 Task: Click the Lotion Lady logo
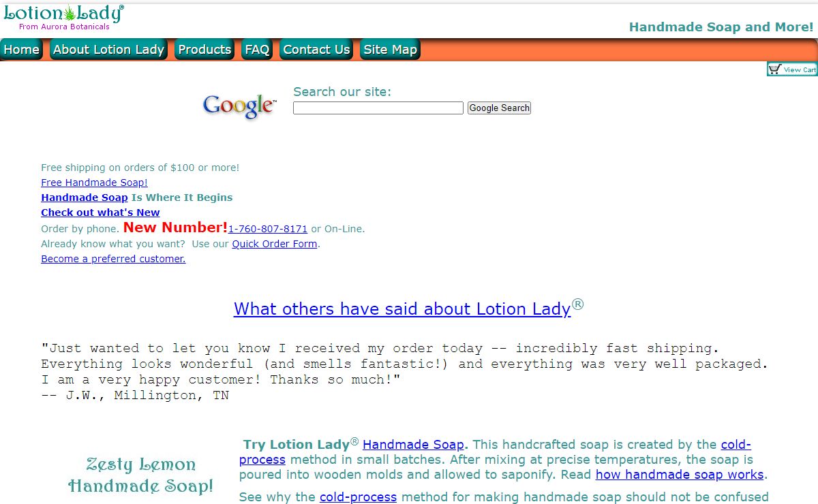click(x=63, y=18)
